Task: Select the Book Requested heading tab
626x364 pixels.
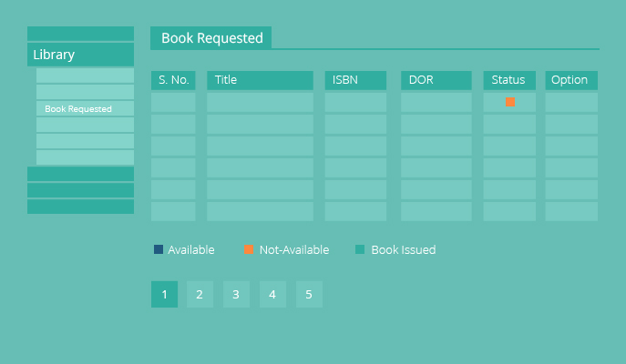Action: pyautogui.click(x=211, y=38)
